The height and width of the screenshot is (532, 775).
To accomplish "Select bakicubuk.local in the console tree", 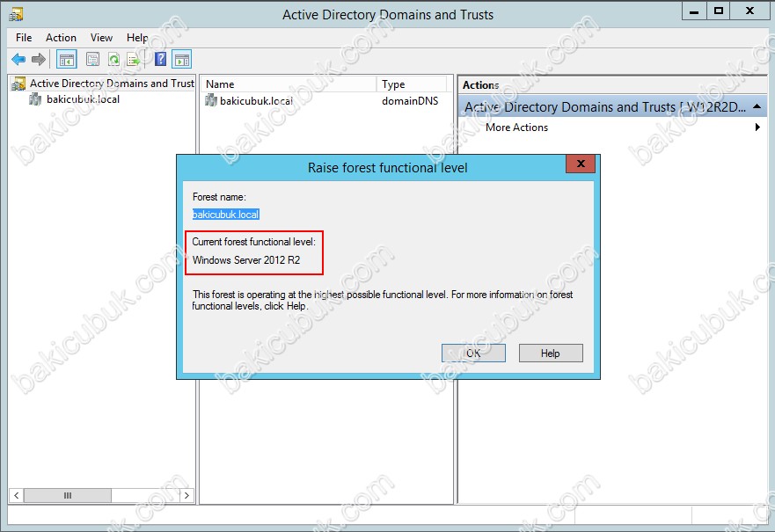I will coord(83,99).
